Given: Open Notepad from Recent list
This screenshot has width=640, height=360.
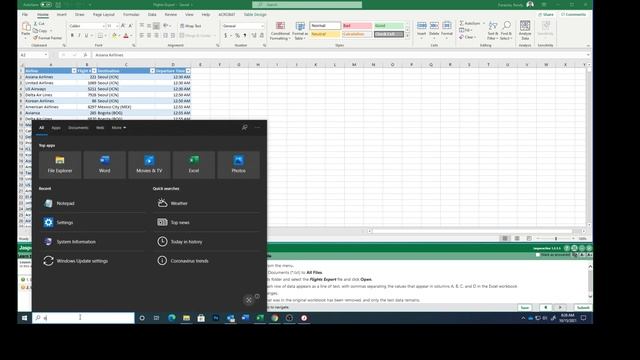Looking at the screenshot, I should [x=92, y=203].
